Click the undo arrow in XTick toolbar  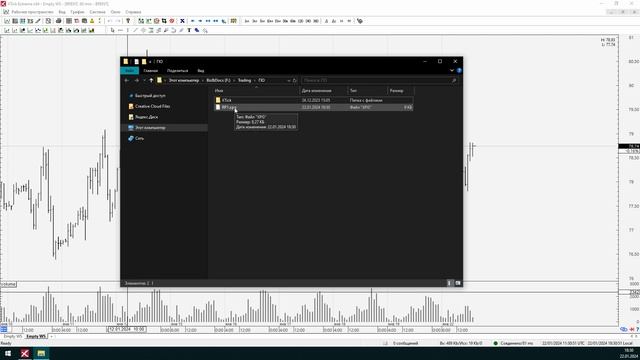(110, 21)
